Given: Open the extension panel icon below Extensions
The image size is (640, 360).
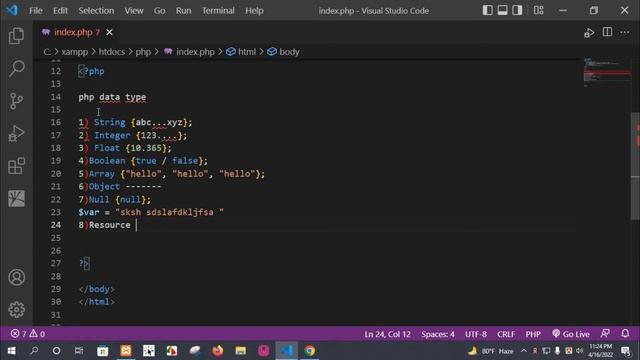Looking at the screenshot, I should [16, 199].
